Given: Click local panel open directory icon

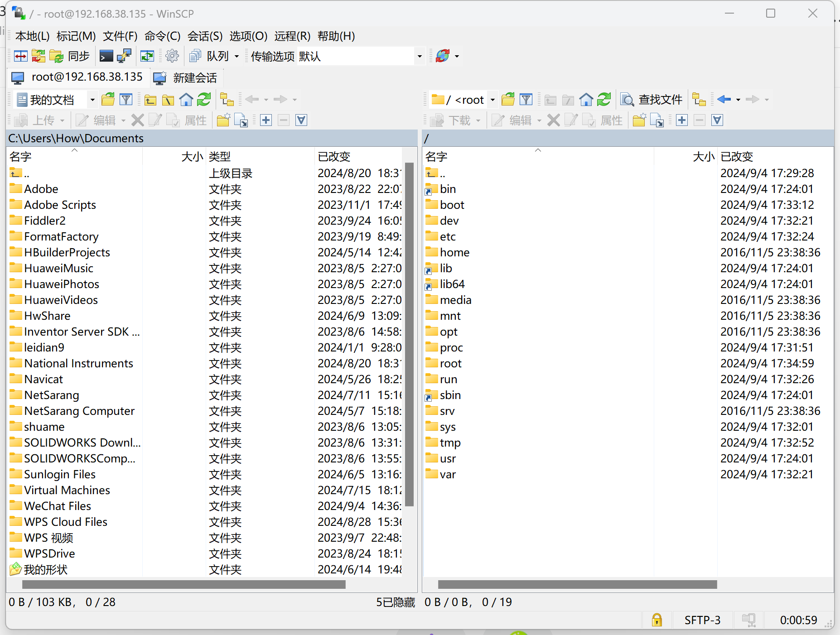Looking at the screenshot, I should (108, 99).
